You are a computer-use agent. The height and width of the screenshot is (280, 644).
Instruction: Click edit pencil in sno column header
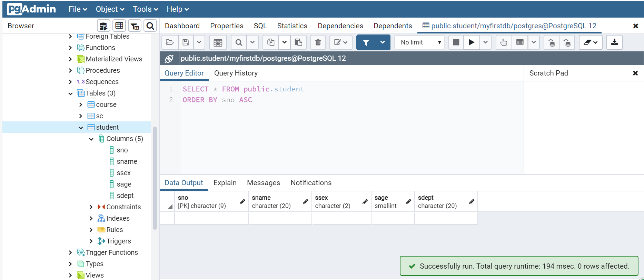(242, 202)
